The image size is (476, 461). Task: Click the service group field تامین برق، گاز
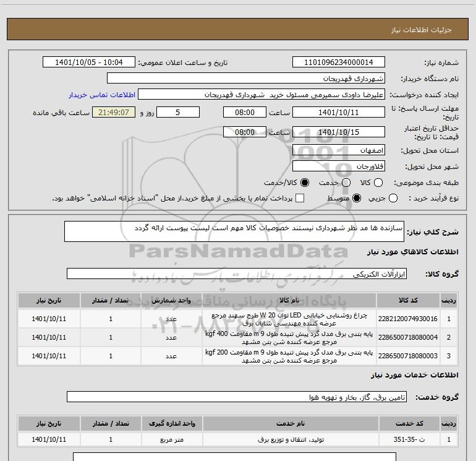click(x=237, y=397)
